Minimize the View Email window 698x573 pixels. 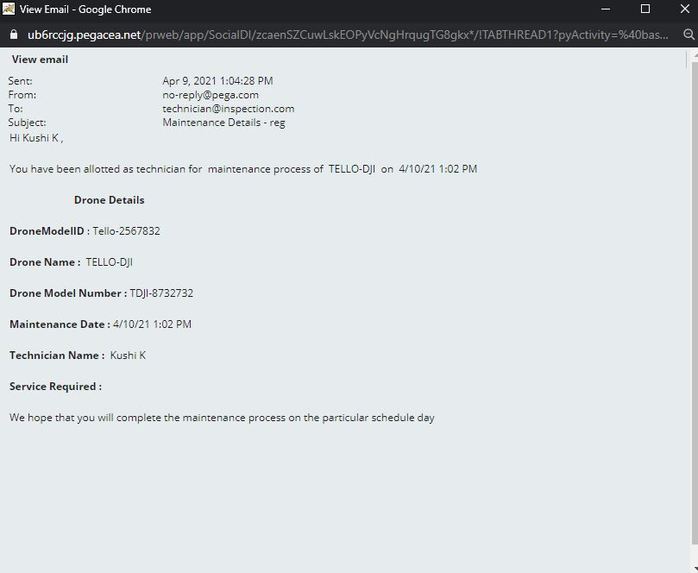(x=605, y=9)
